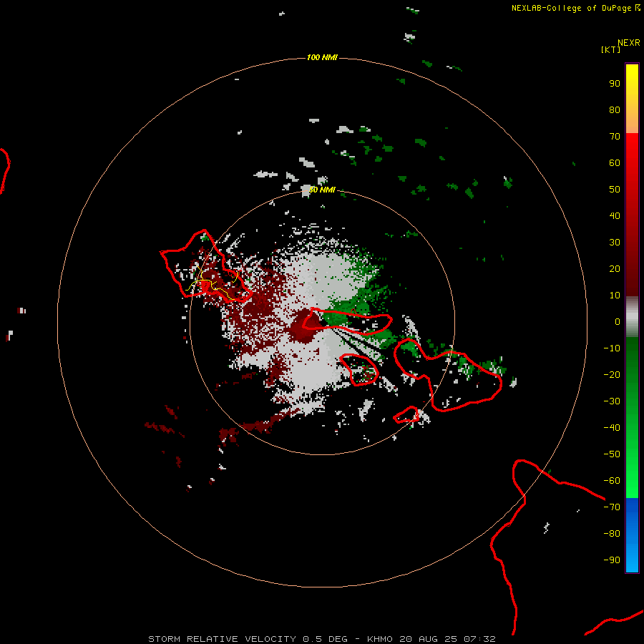644x644 pixels.
Task: Click the -70 value on the velocity scale
Action: pos(612,507)
